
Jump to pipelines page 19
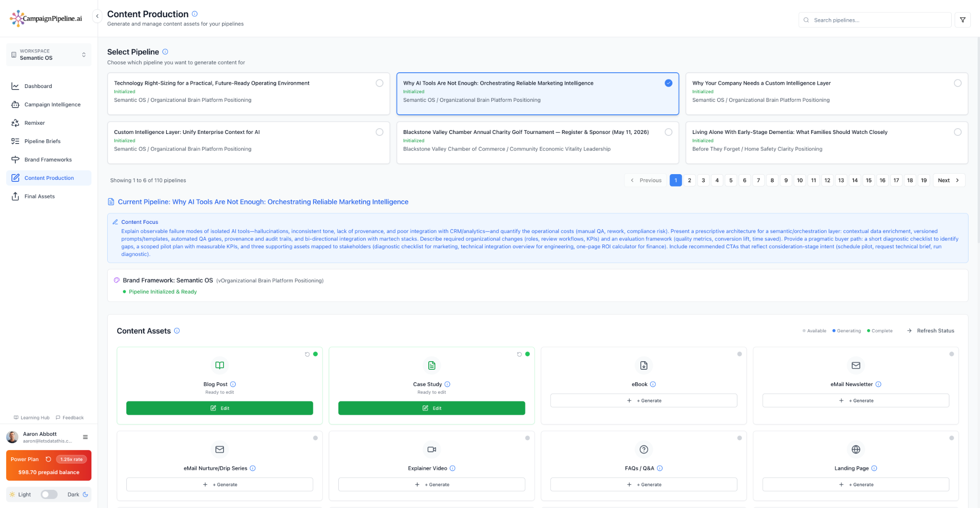[x=924, y=180]
